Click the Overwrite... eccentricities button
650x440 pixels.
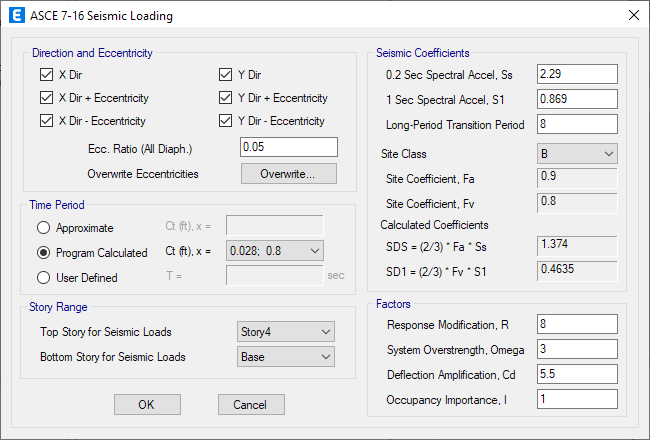pos(288,174)
